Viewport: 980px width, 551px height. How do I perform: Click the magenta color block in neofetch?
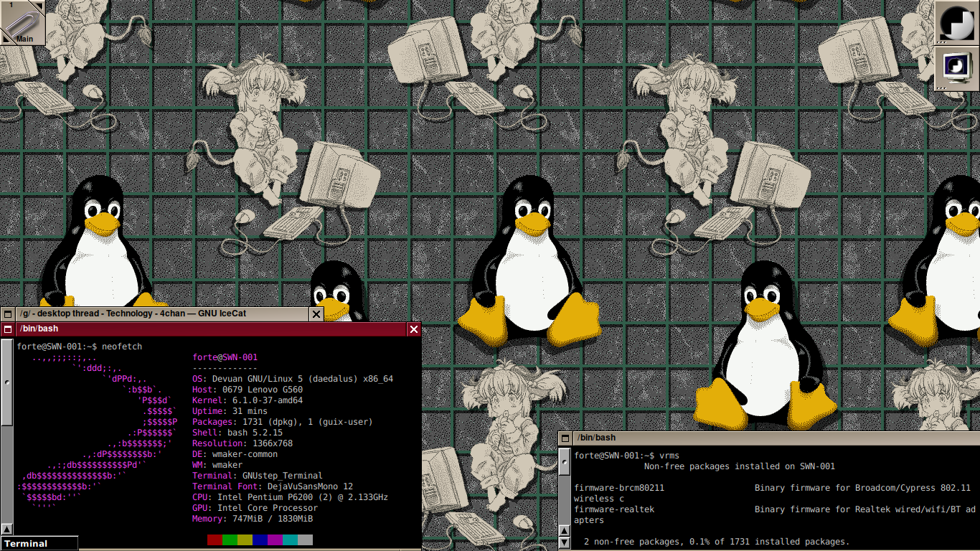click(275, 540)
